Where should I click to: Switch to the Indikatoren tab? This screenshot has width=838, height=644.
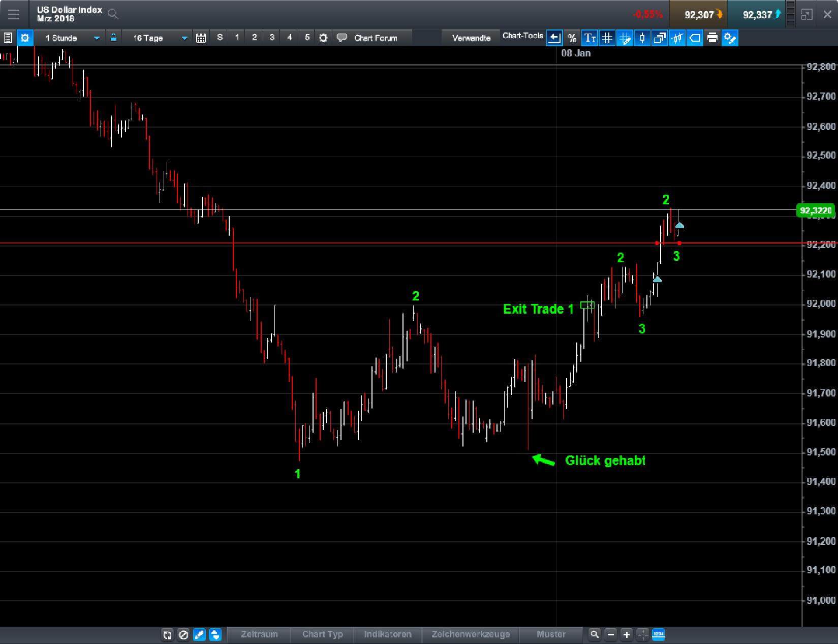click(x=388, y=634)
